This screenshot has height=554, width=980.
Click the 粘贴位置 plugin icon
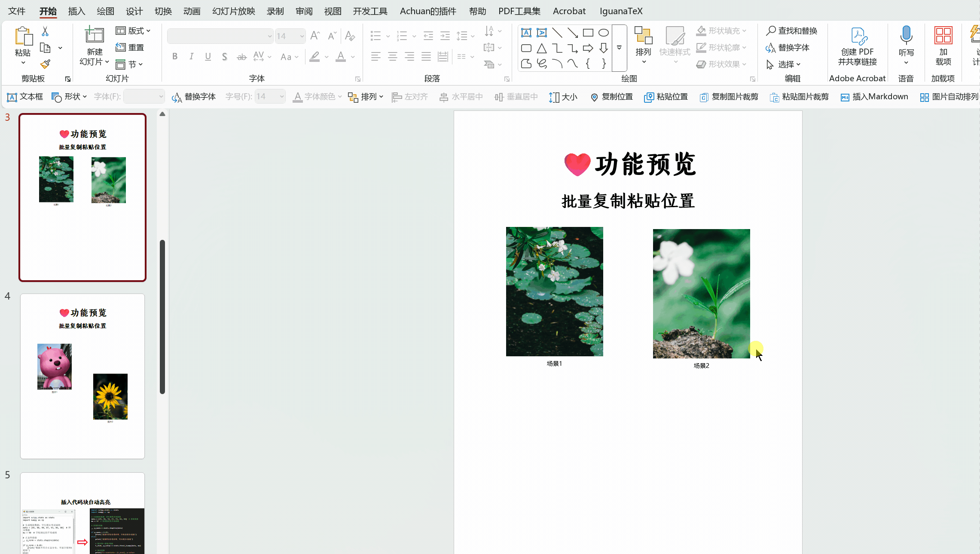[666, 97]
